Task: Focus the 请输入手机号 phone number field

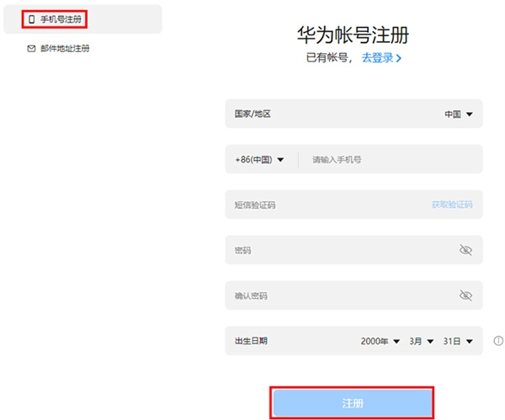Action: point(387,159)
